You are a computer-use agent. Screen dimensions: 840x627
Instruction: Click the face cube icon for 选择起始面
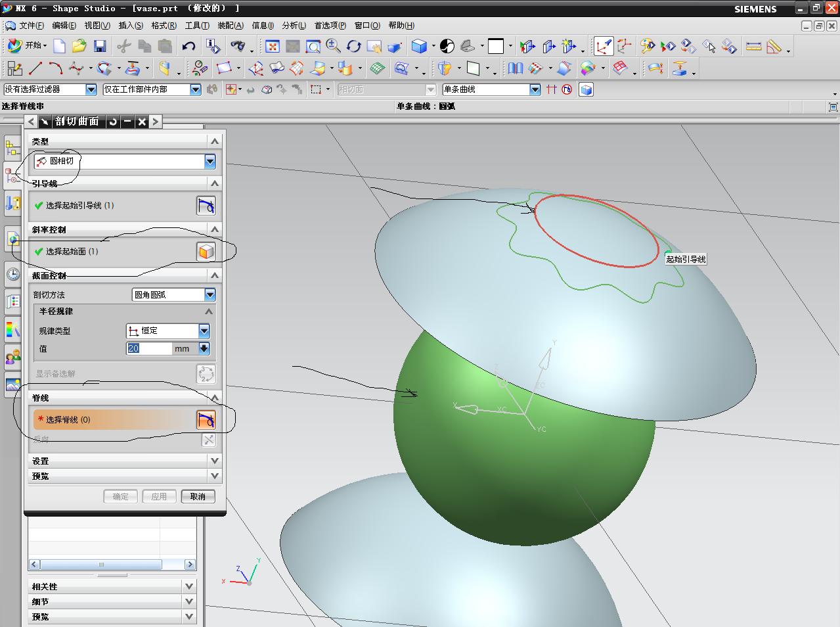[x=206, y=252]
